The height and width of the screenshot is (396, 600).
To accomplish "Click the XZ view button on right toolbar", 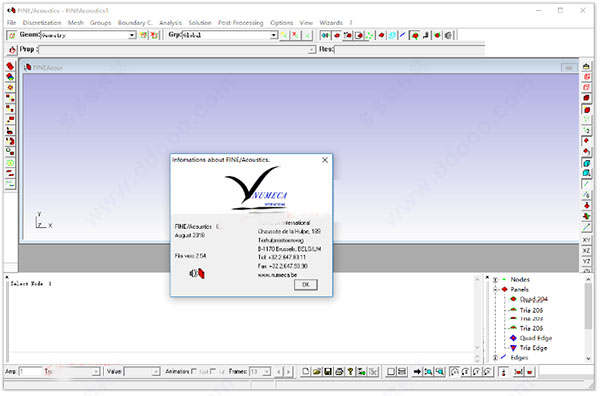I will (586, 251).
